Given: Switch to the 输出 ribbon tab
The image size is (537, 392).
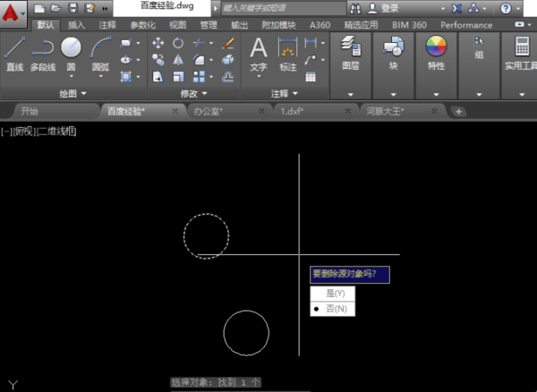Looking at the screenshot, I should pyautogui.click(x=239, y=25).
